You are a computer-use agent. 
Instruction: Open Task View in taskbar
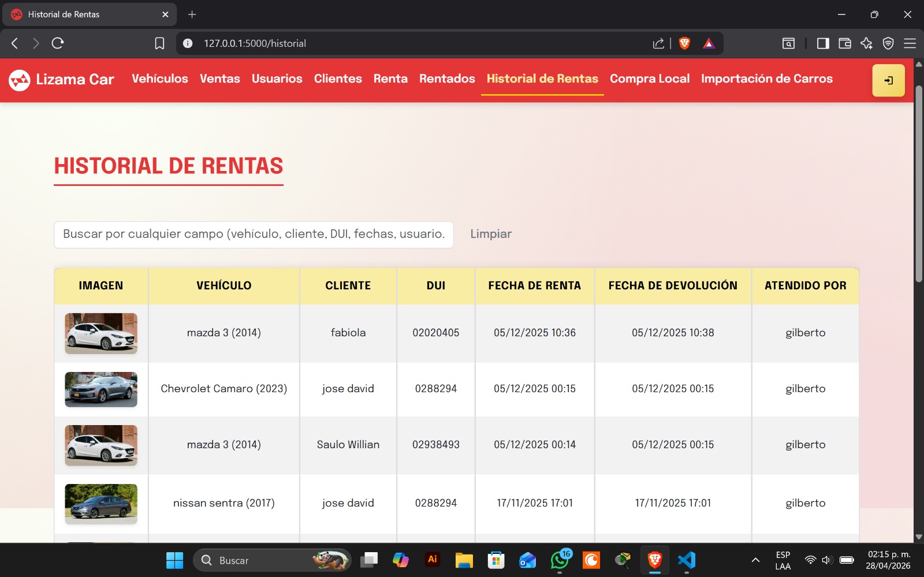tap(369, 560)
